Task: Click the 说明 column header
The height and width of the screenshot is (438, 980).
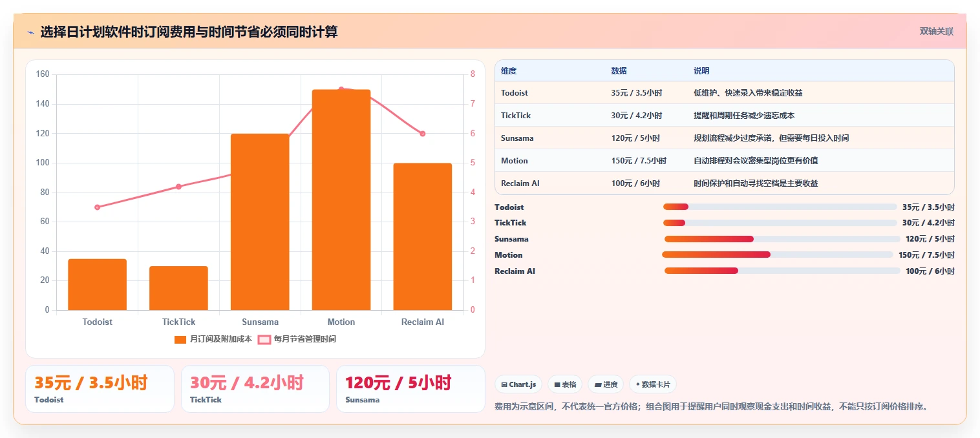Action: tap(701, 71)
